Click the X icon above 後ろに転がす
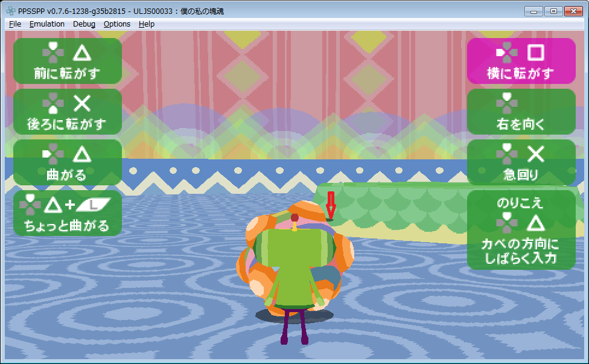 pyautogui.click(x=82, y=104)
